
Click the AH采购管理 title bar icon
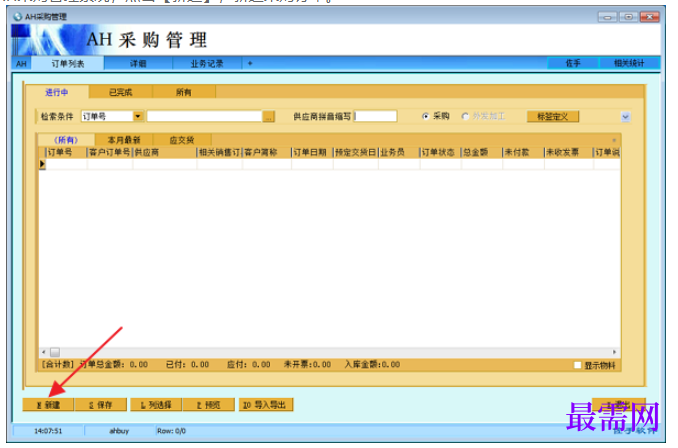coord(18,17)
